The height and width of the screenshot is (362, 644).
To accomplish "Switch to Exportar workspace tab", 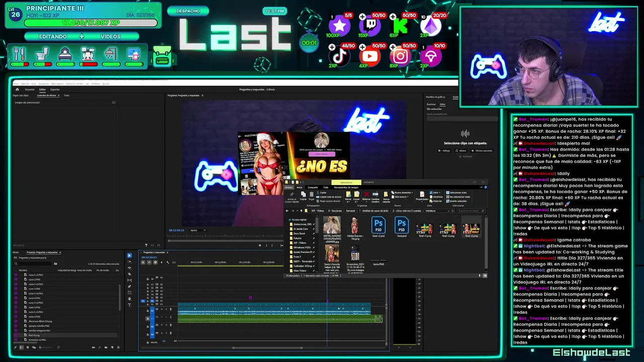I will [x=55, y=89].
